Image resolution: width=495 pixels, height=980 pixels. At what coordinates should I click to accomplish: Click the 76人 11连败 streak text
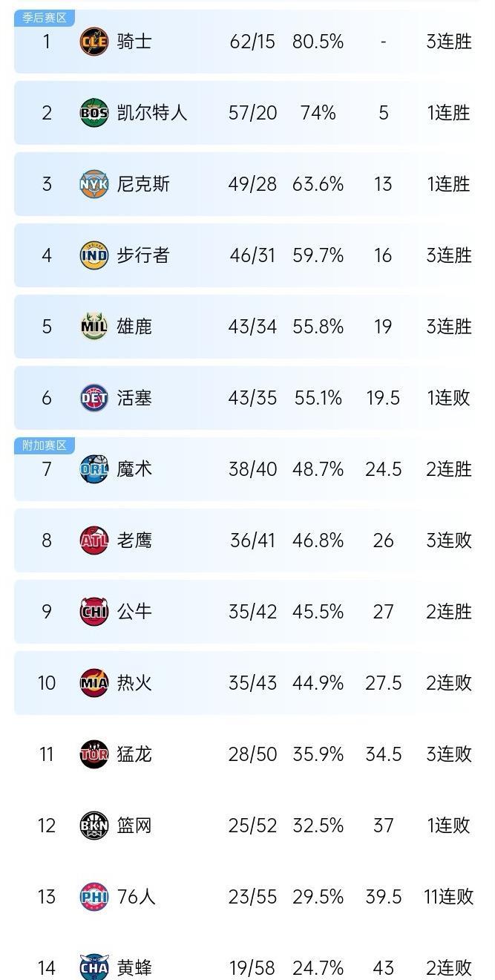pos(448,897)
